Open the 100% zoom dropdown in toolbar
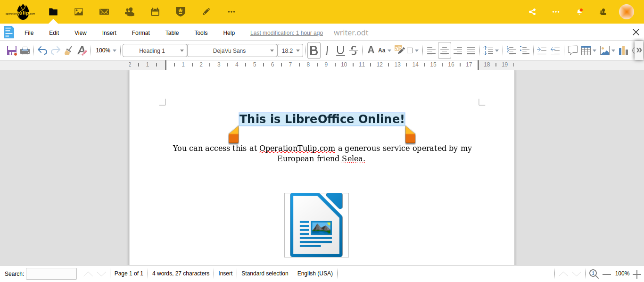This screenshot has width=644, height=282. click(106, 50)
